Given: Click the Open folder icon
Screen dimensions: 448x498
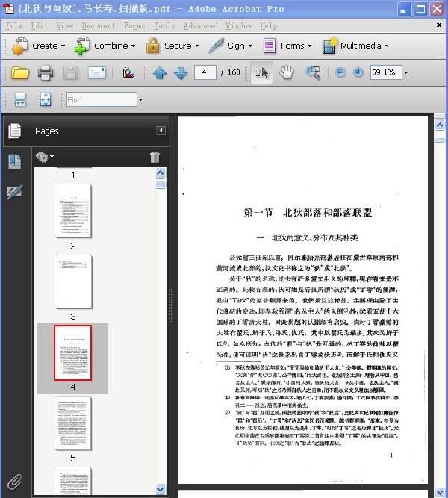Looking at the screenshot, I should [x=19, y=72].
